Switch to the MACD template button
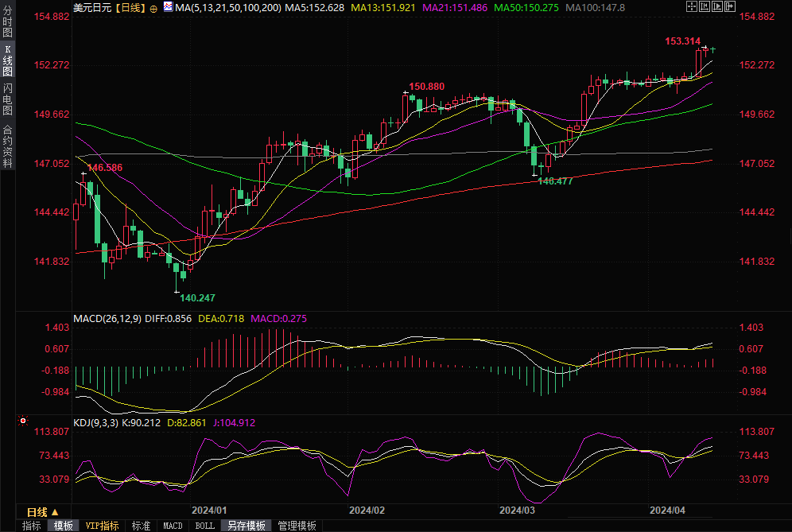 pos(173,526)
